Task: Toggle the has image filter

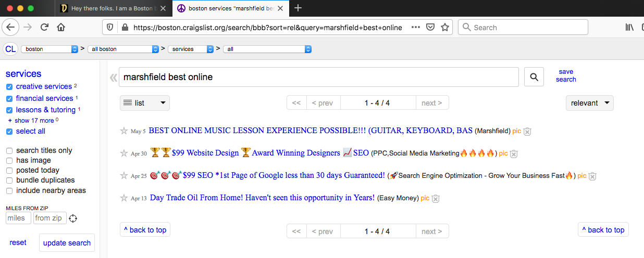Action: pyautogui.click(x=9, y=161)
